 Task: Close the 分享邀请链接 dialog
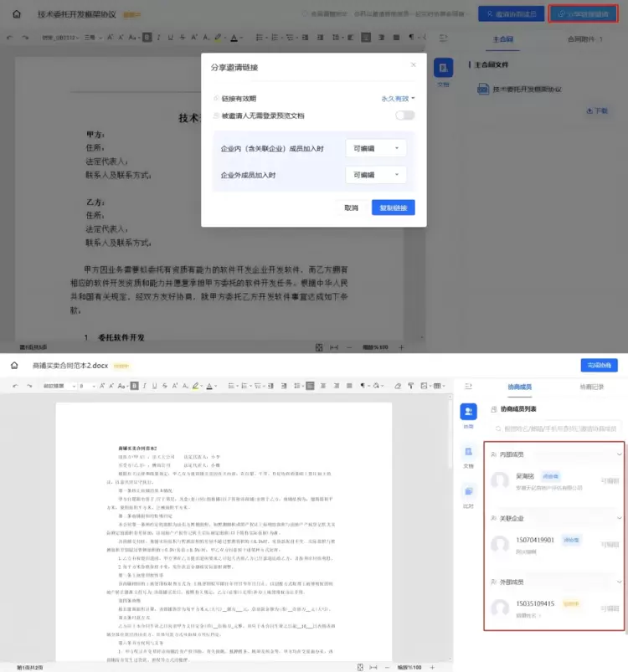click(413, 64)
